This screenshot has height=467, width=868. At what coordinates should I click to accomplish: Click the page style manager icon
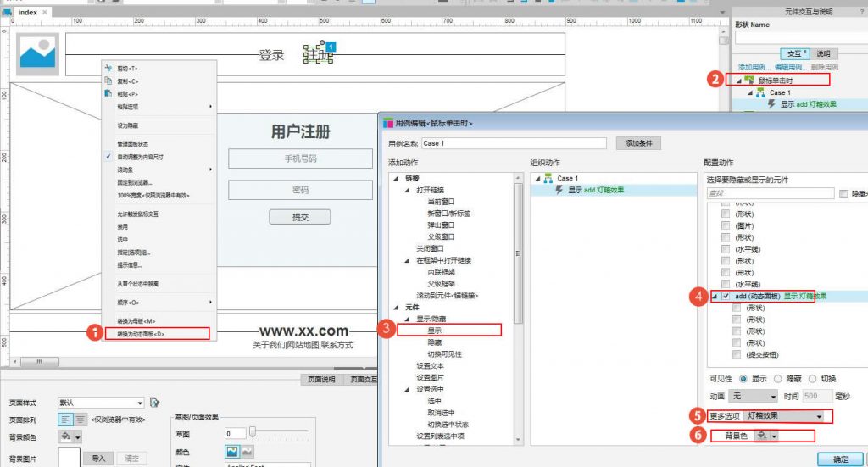point(154,403)
